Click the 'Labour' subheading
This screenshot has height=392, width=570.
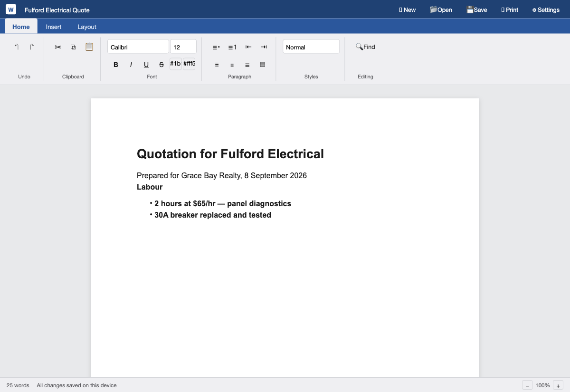tap(150, 187)
